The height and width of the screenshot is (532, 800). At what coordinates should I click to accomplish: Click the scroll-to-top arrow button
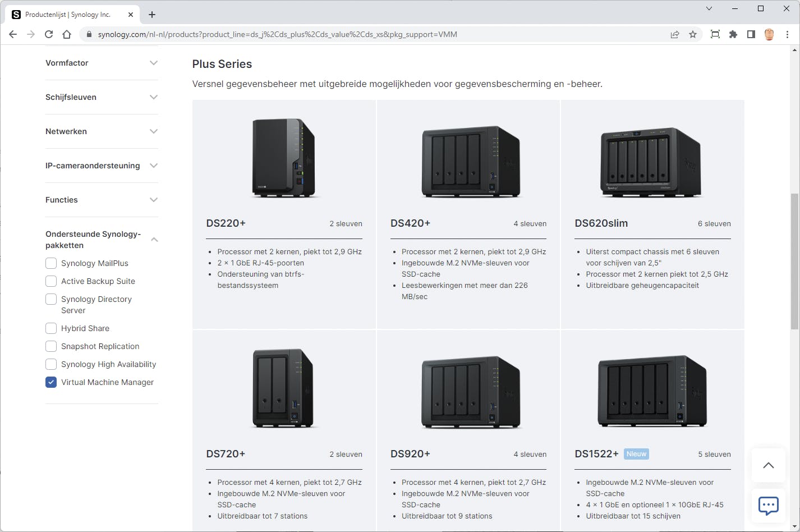pos(768,465)
